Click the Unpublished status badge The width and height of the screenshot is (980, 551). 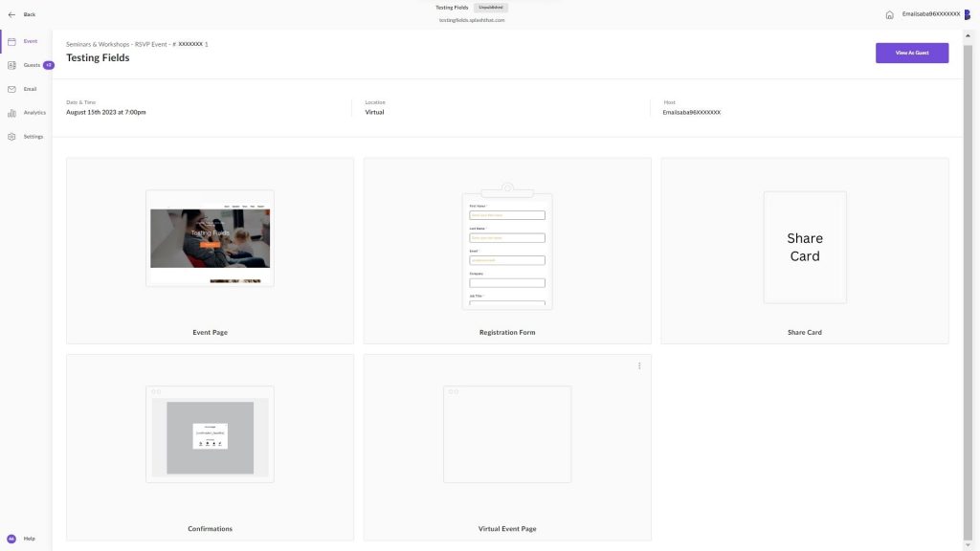491,8
